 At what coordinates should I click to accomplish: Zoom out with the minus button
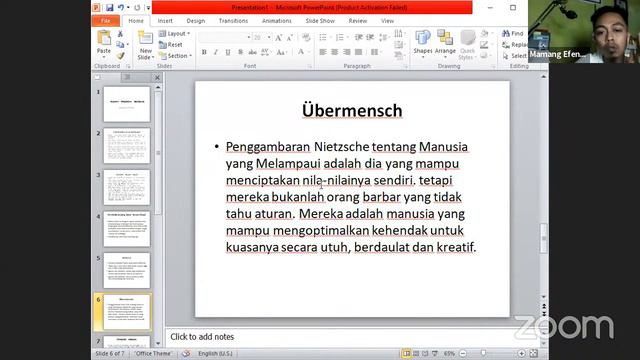pyautogui.click(x=463, y=353)
